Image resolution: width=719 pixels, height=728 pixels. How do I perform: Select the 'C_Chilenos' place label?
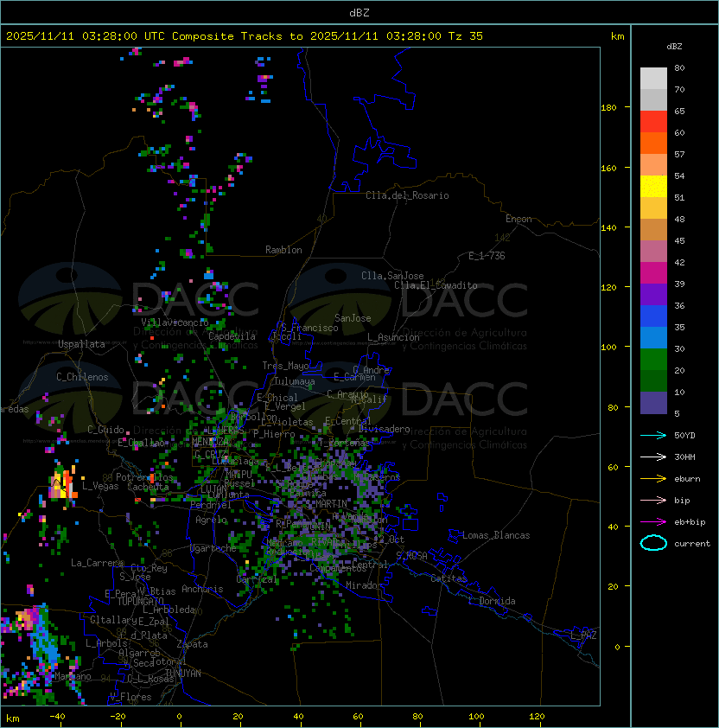point(82,377)
